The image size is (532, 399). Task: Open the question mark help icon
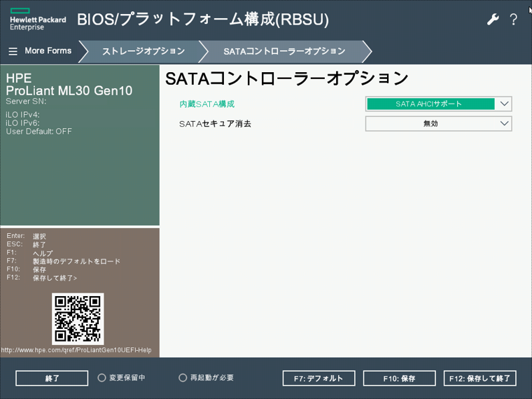point(513,20)
